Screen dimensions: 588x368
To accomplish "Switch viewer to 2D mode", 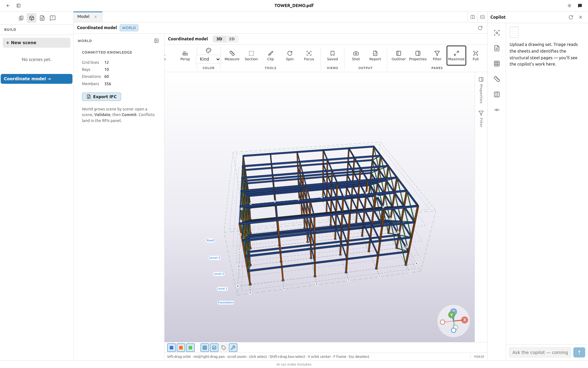I will tap(232, 39).
